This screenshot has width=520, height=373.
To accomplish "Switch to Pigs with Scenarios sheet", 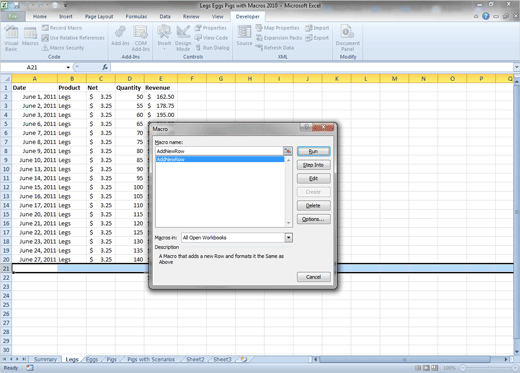I will (x=151, y=359).
